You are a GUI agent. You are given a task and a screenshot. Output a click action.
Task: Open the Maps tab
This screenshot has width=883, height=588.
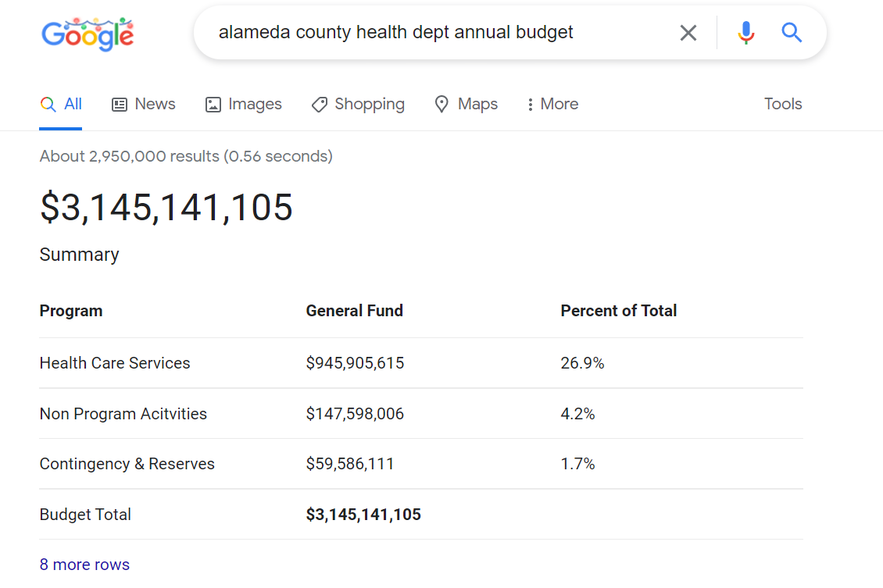click(x=467, y=104)
